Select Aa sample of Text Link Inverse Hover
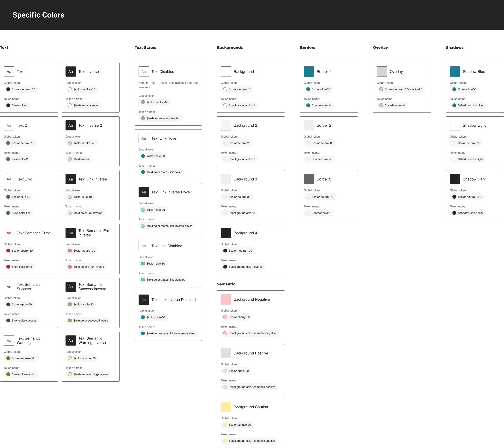The height and width of the screenshot is (448, 504). pos(144,192)
